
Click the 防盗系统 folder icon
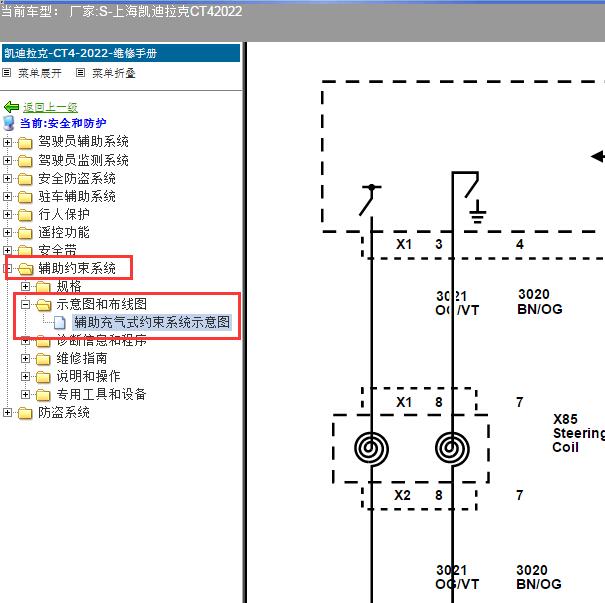click(25, 413)
